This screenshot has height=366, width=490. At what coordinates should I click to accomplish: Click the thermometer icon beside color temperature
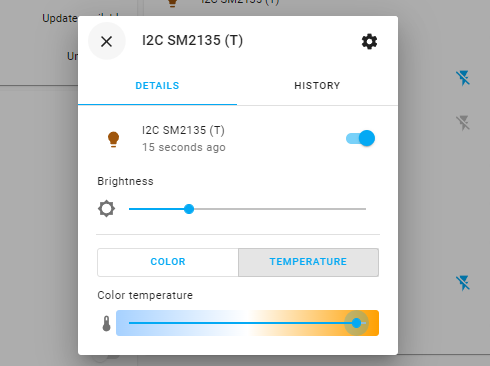(x=106, y=323)
